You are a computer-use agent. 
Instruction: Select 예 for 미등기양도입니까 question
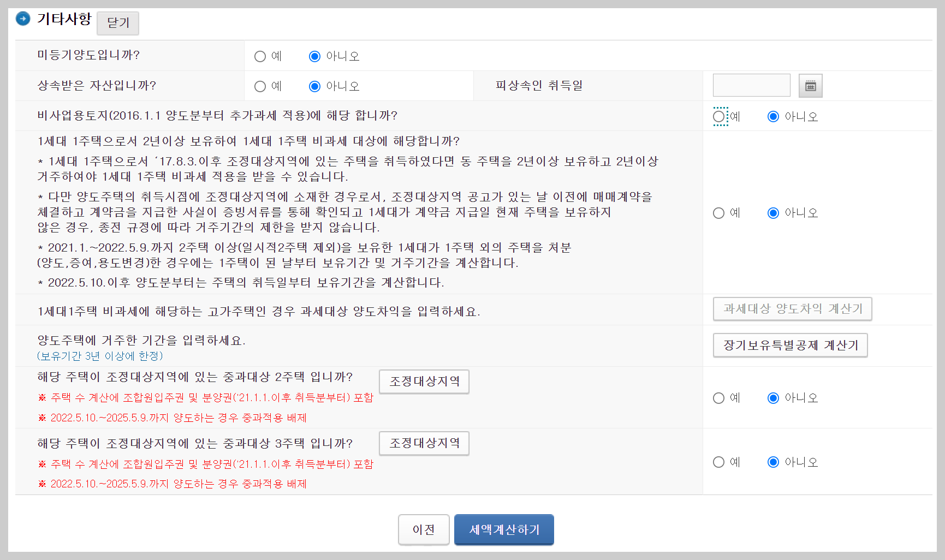pos(260,56)
